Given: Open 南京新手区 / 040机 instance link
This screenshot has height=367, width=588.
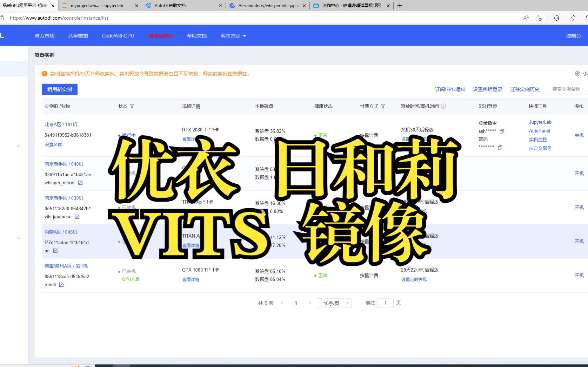Looking at the screenshot, I should [x=64, y=164].
